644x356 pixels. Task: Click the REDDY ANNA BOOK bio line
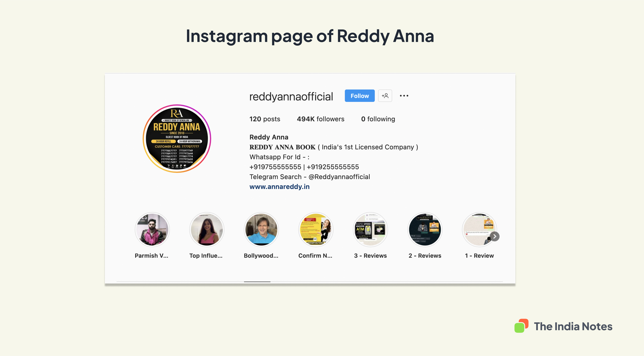click(x=334, y=147)
